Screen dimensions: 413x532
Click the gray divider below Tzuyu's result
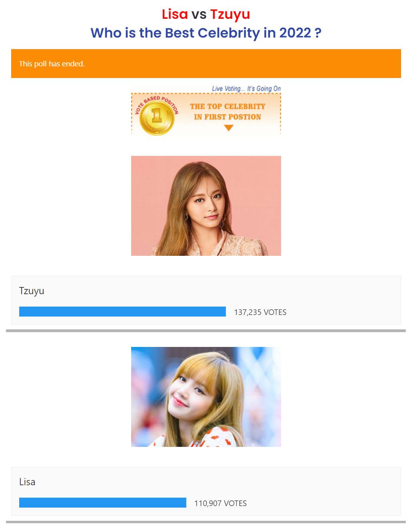206,331
